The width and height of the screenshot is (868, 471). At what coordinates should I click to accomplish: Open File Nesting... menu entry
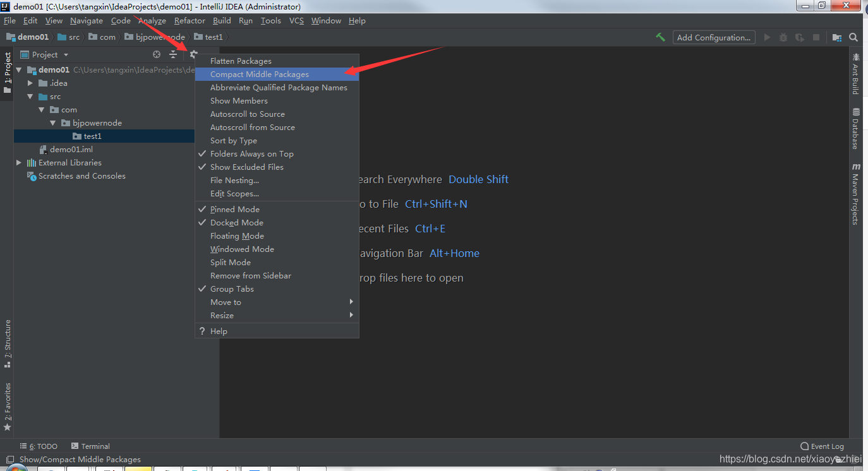pos(277,180)
